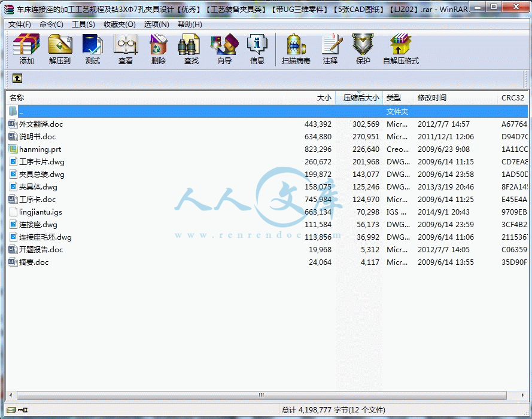
Task: Click the DWG icon of 连接座毛坯.dwg
Action: [x=13, y=237]
